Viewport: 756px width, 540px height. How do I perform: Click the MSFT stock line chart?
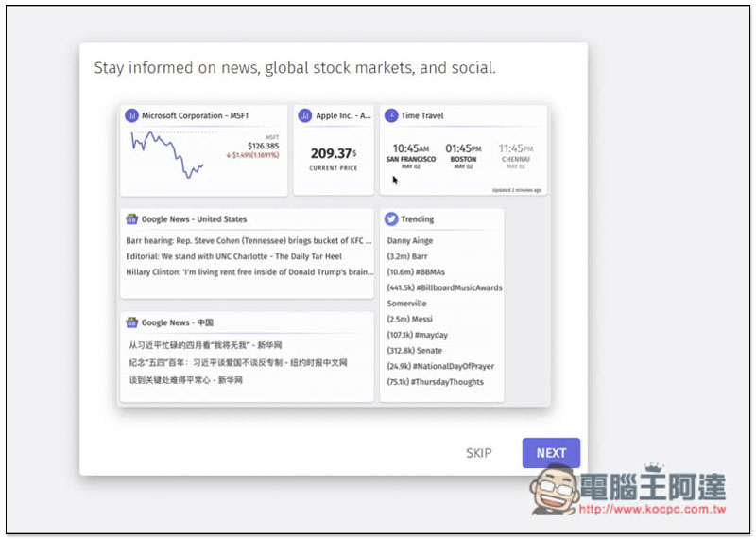167,154
